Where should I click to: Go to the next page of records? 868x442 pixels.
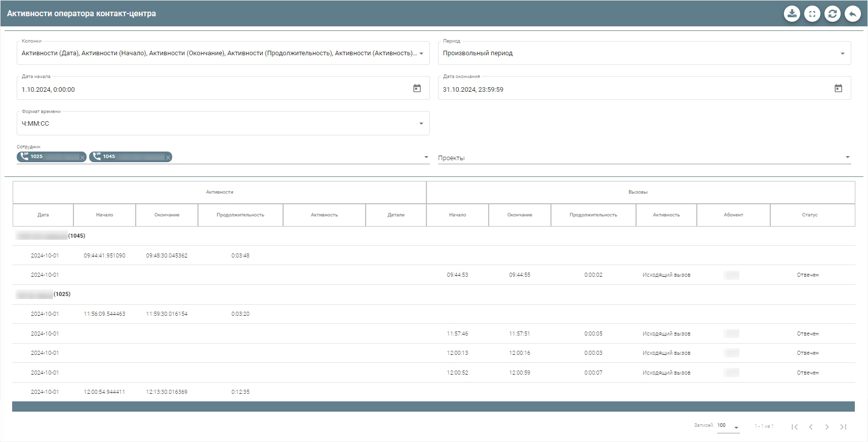click(827, 427)
